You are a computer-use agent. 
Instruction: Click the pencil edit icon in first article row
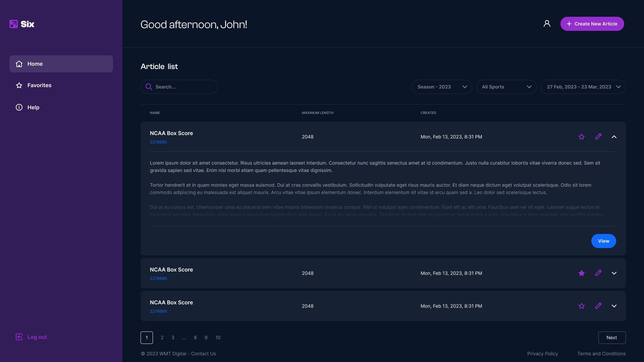[x=598, y=136]
